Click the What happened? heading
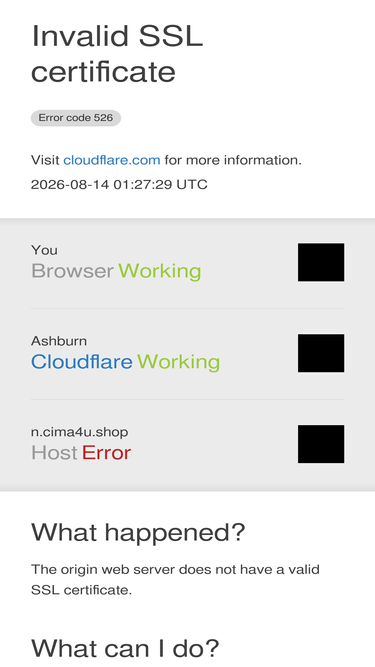Image resolution: width=375 pixels, height=667 pixels. tap(138, 532)
